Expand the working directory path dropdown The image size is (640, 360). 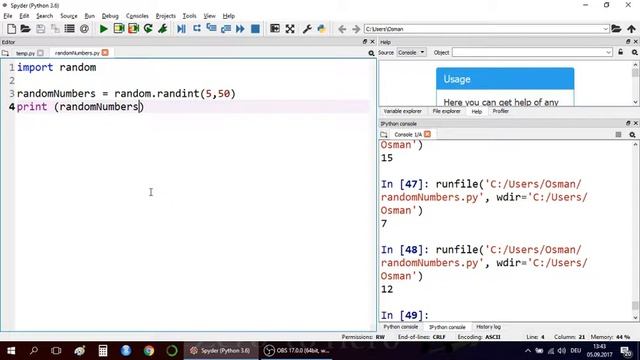[x=605, y=29]
